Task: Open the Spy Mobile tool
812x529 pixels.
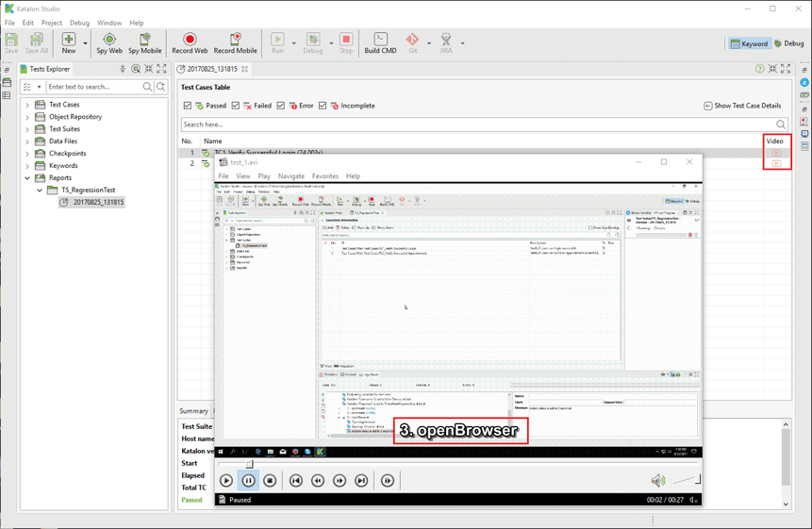Action: click(145, 42)
